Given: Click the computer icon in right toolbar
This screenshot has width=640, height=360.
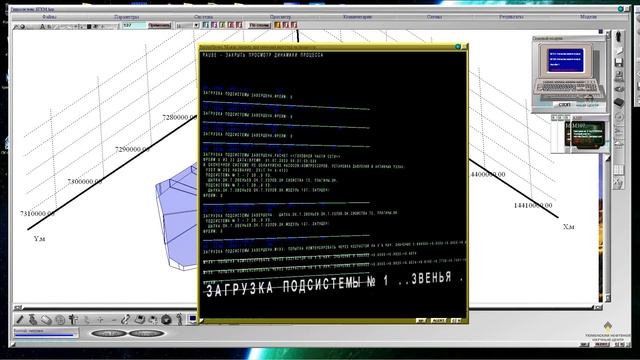Looking at the screenshot, I should point(619,76).
